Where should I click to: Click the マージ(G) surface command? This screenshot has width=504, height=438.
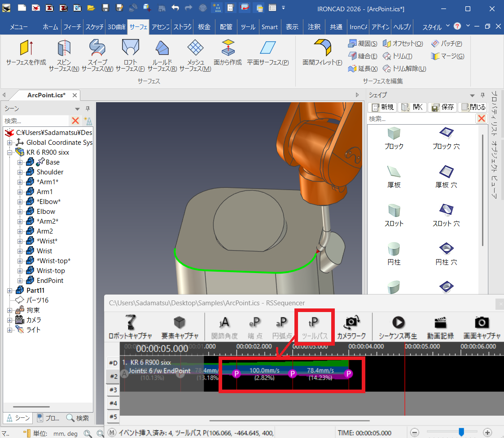click(x=447, y=56)
